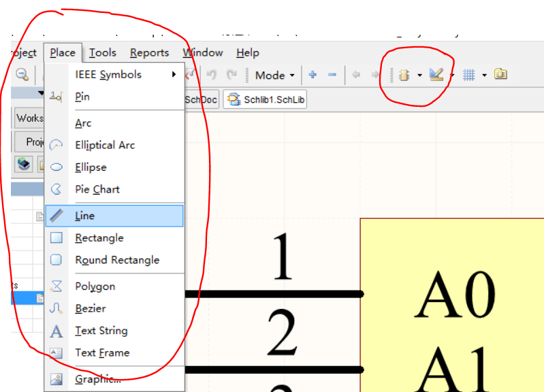The height and width of the screenshot is (392, 544).
Task: Click the Line tool icon
Action: point(57,216)
